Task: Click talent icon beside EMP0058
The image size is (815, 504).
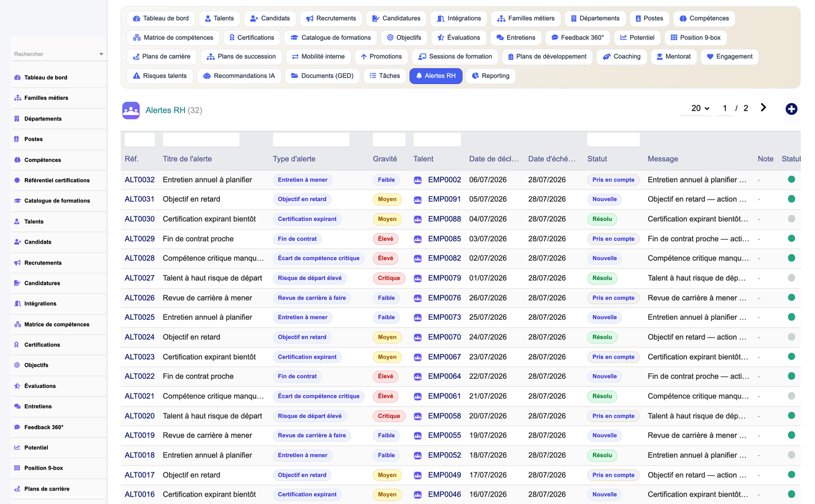Action: pyautogui.click(x=417, y=416)
